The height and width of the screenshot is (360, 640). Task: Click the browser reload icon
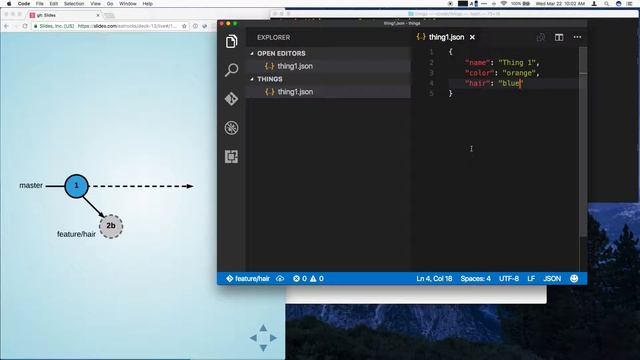25,26
